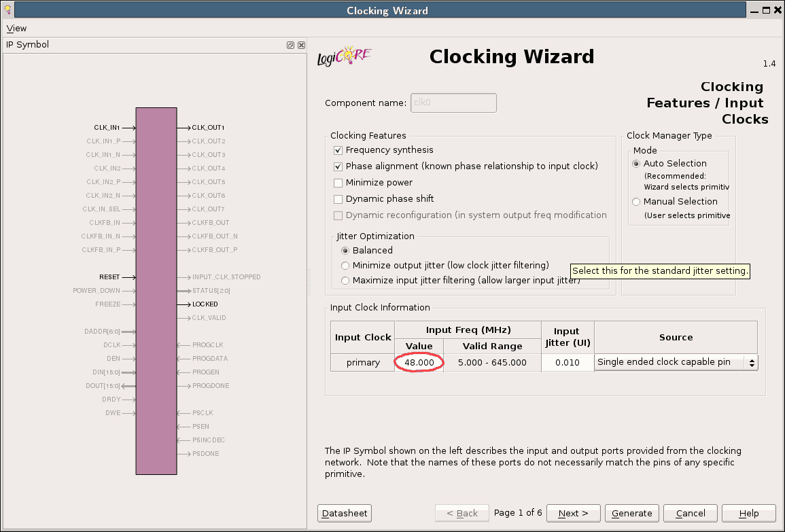
Task: Toggle the Frequency synthesis checkbox
Action: pyautogui.click(x=338, y=150)
